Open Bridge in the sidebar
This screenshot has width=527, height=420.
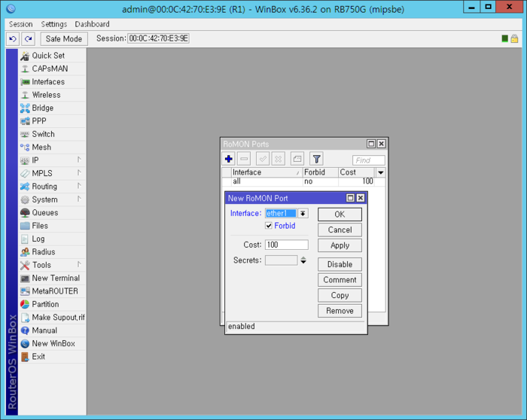point(52,108)
